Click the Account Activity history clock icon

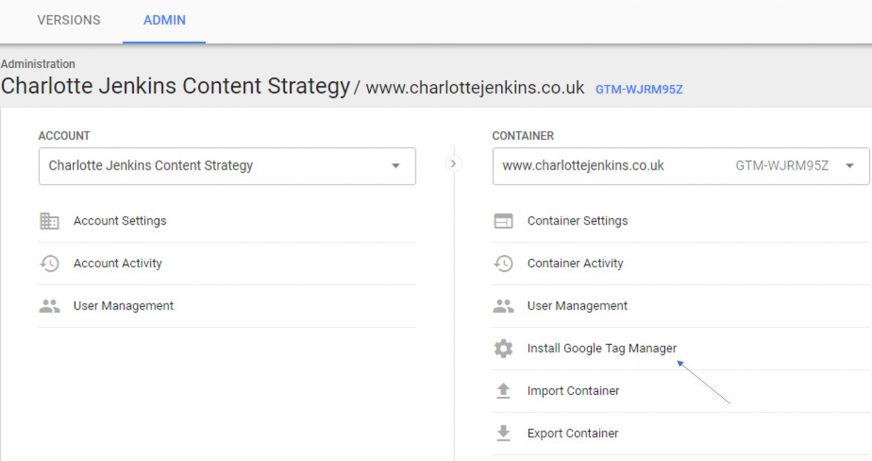[x=49, y=264]
